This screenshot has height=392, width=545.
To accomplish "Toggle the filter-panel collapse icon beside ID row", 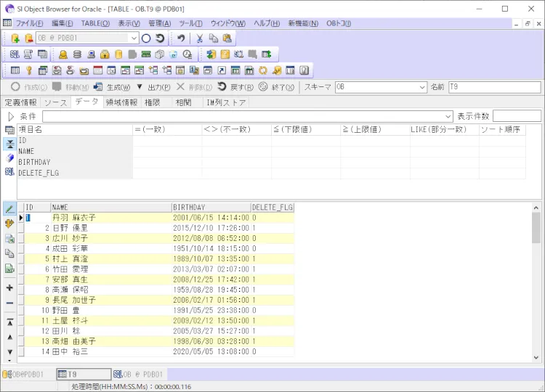I will 9,144.
